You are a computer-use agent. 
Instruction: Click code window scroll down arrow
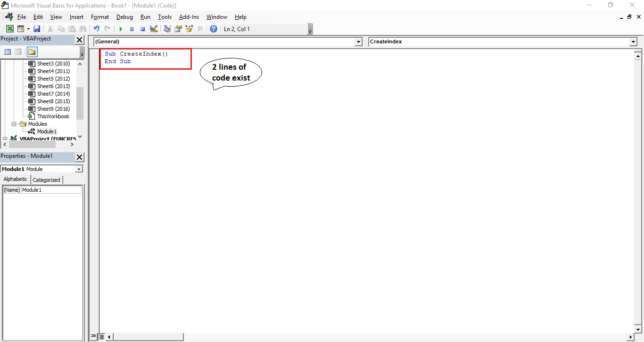(x=638, y=329)
